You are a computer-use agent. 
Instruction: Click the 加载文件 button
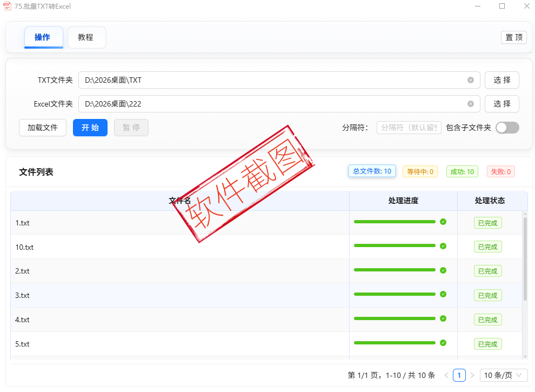click(43, 128)
